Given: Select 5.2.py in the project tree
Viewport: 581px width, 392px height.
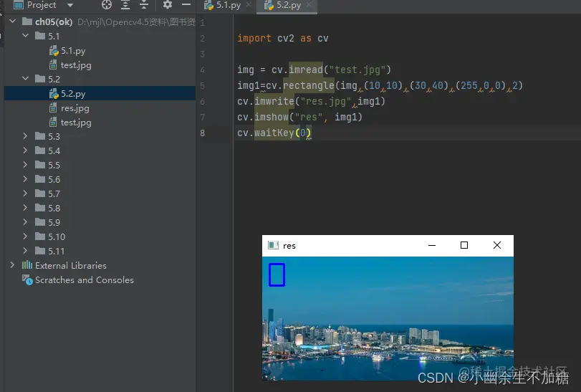Looking at the screenshot, I should point(72,94).
